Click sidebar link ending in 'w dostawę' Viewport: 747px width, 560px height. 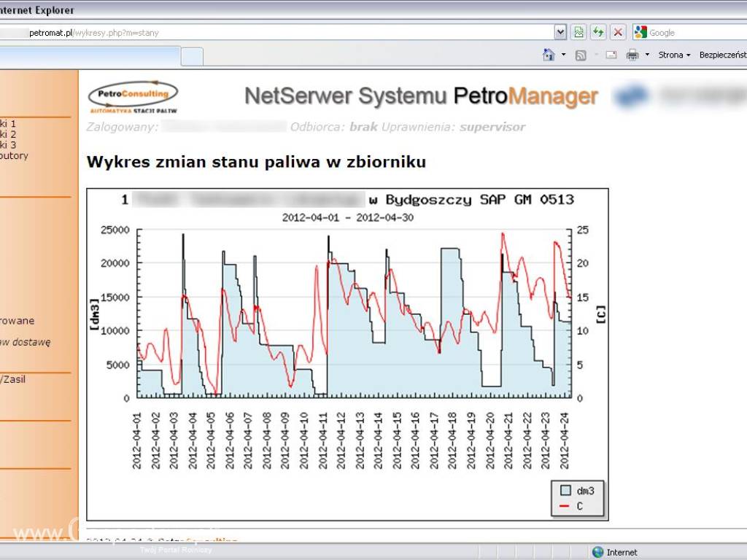(x=25, y=342)
